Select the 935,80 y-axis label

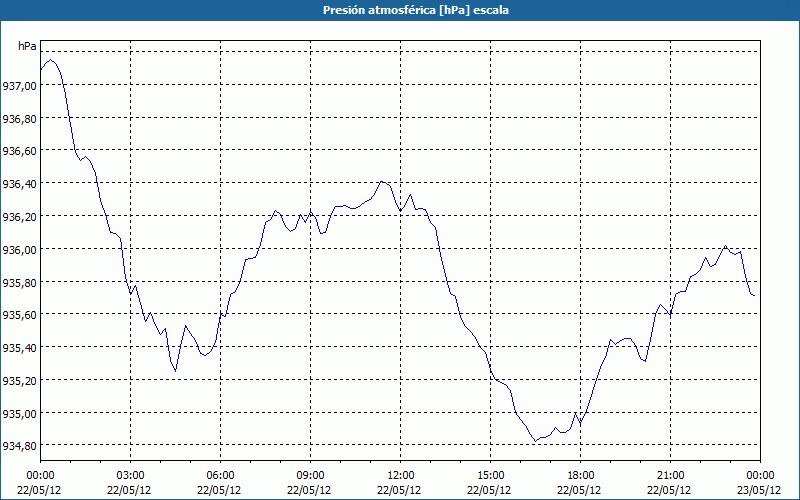20,282
